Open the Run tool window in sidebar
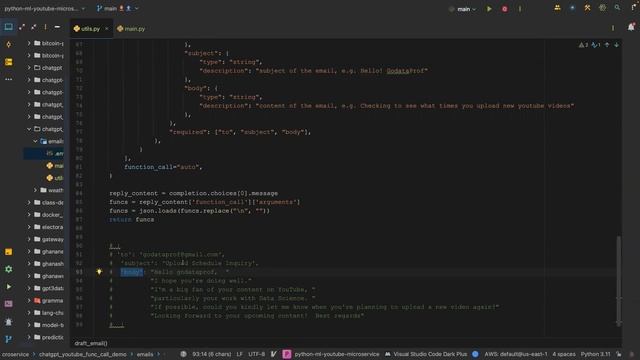Screen dimensions: 640x360 tap(8, 287)
